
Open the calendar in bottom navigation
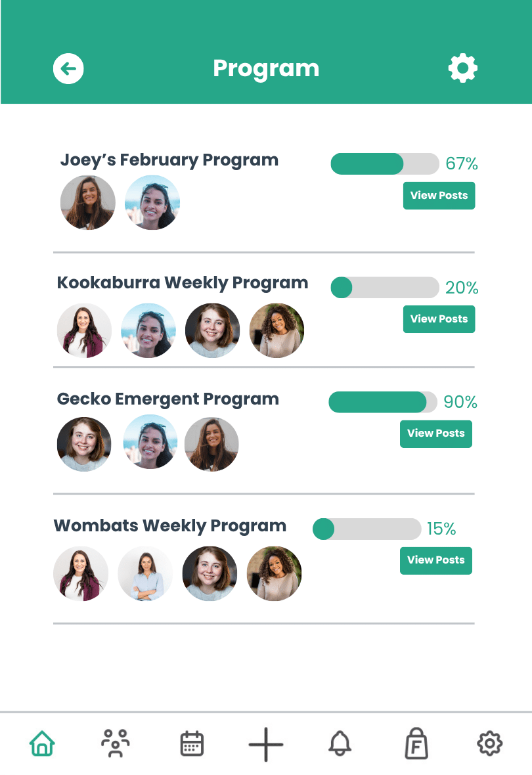point(192,744)
